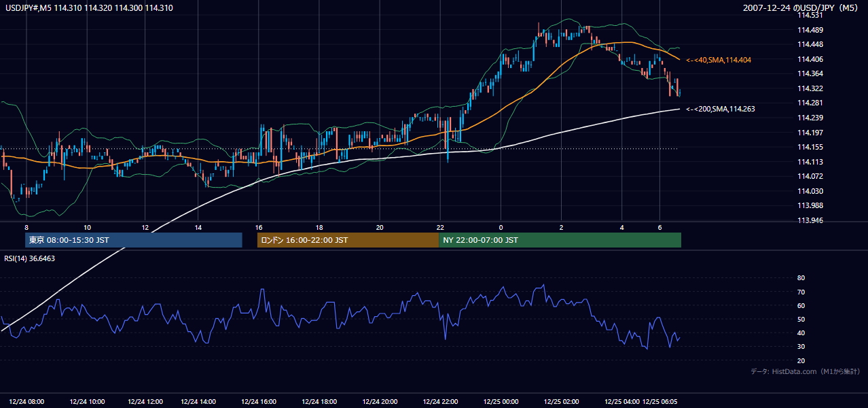The image size is (868, 408).
Task: Click the London 16:00-22:00 JST session bar
Action: [x=348, y=240]
